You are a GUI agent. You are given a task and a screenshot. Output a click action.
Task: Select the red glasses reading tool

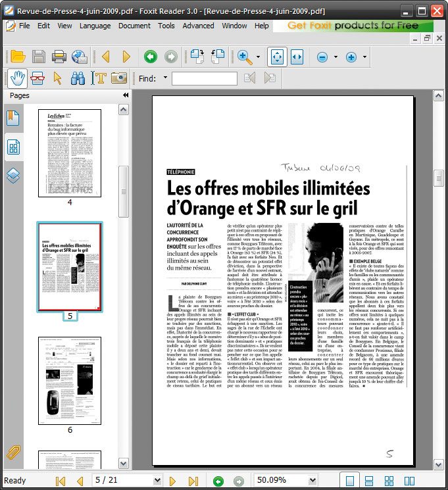(x=37, y=78)
